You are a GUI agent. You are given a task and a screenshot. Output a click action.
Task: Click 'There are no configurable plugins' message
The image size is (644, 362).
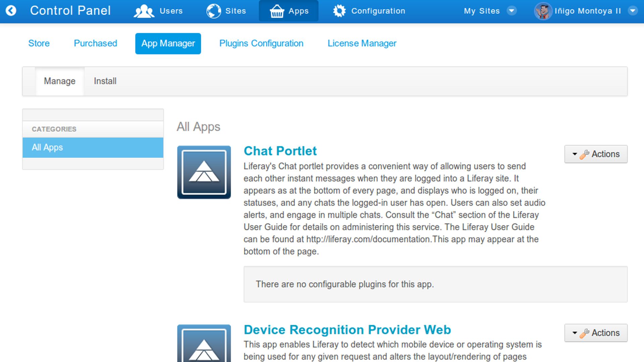click(x=345, y=284)
